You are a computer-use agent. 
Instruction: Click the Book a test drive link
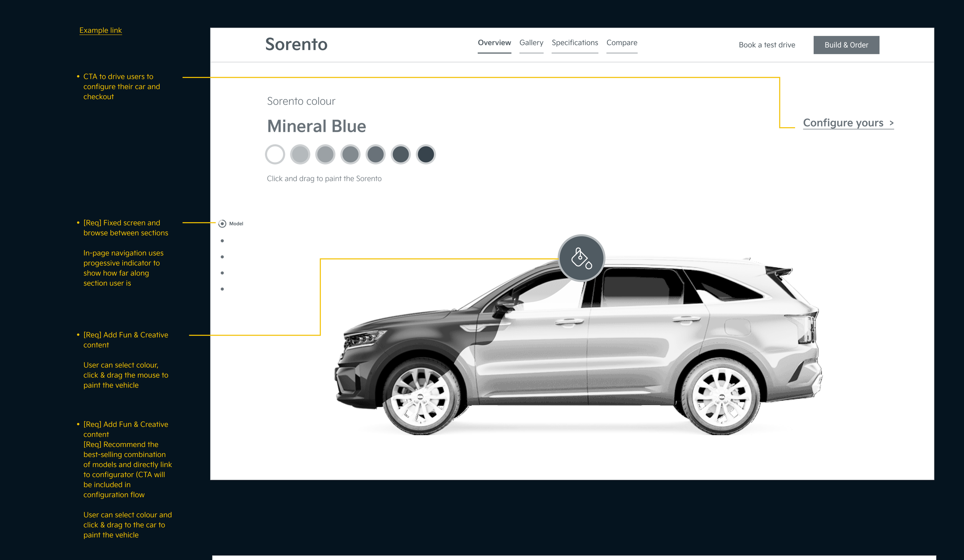[x=767, y=45]
